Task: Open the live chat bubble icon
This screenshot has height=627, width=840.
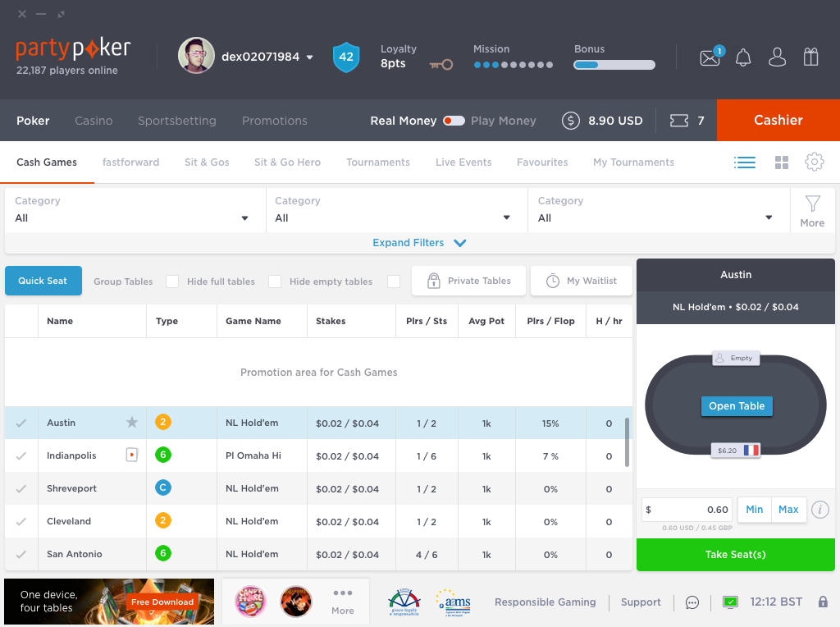Action: 692,602
